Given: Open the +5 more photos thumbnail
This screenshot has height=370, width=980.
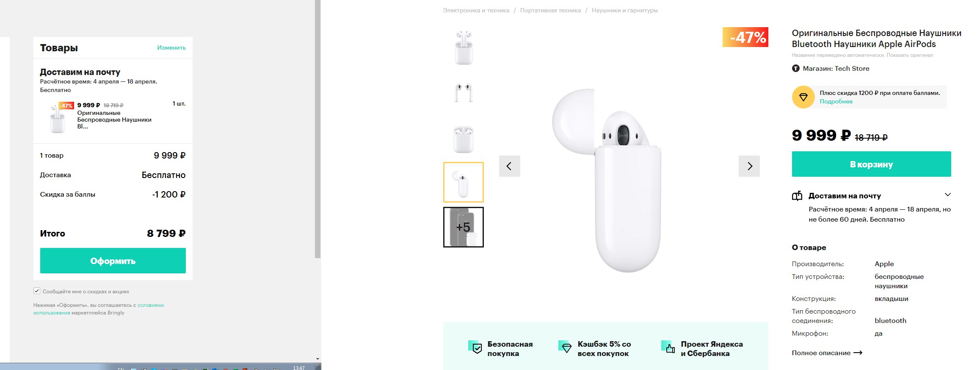Looking at the screenshot, I should pos(464,227).
